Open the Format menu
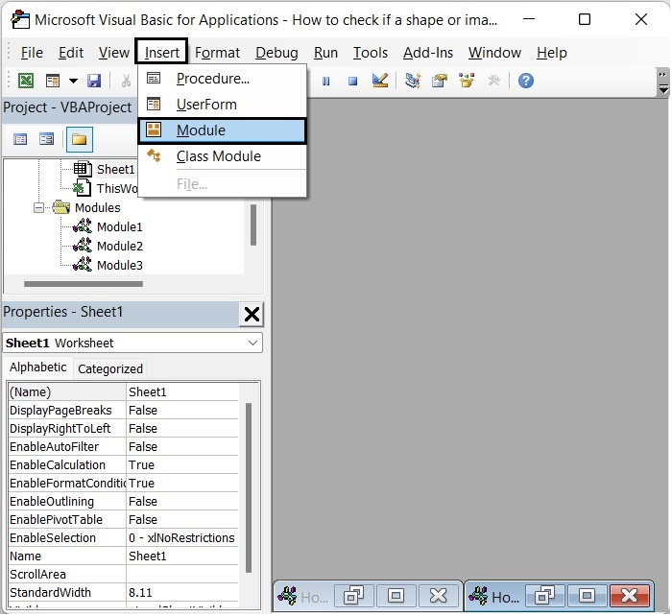This screenshot has width=672, height=616. point(217,52)
